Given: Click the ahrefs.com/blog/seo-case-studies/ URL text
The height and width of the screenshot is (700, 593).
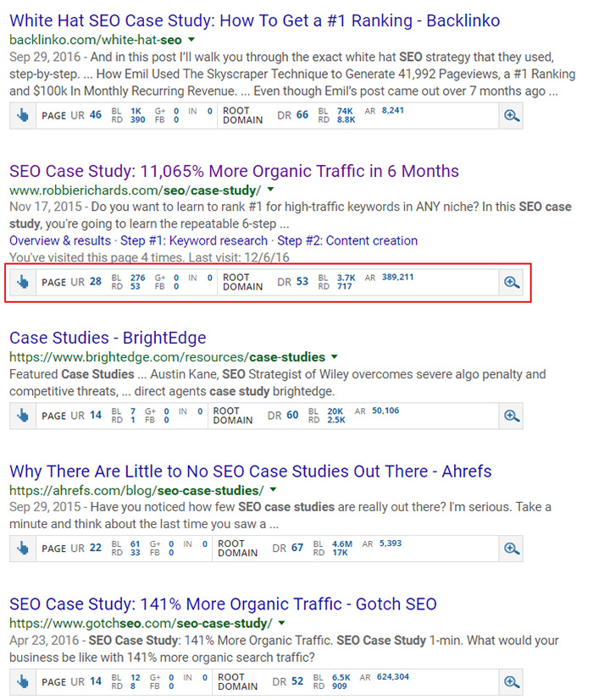Looking at the screenshot, I should (x=136, y=491).
